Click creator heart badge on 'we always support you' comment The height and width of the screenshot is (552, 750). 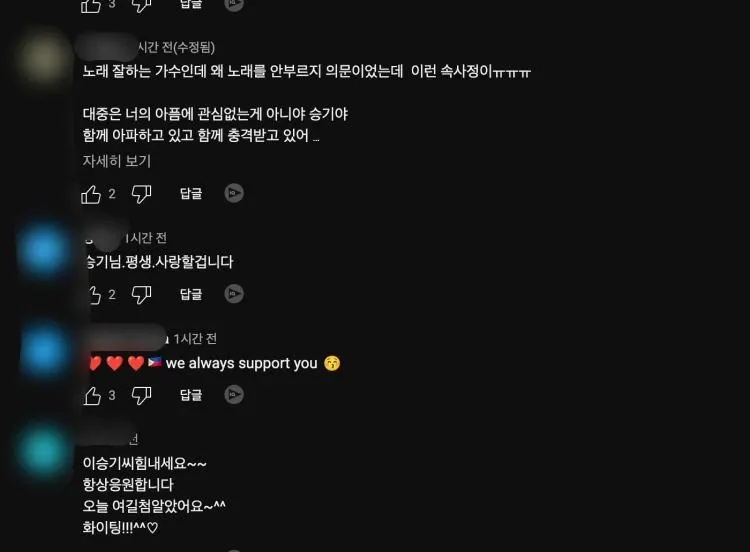pyautogui.click(x=234, y=395)
